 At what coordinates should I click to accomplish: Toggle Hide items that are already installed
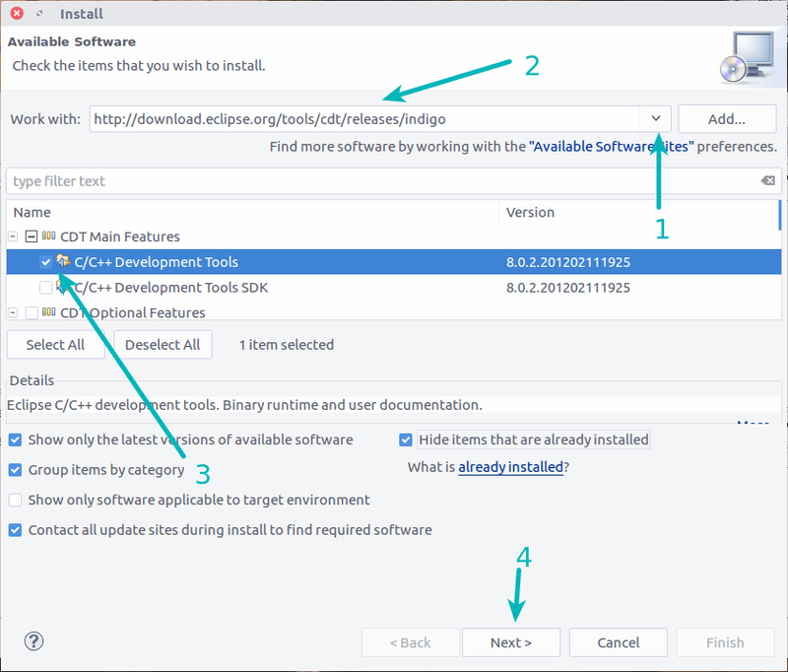coord(406,439)
